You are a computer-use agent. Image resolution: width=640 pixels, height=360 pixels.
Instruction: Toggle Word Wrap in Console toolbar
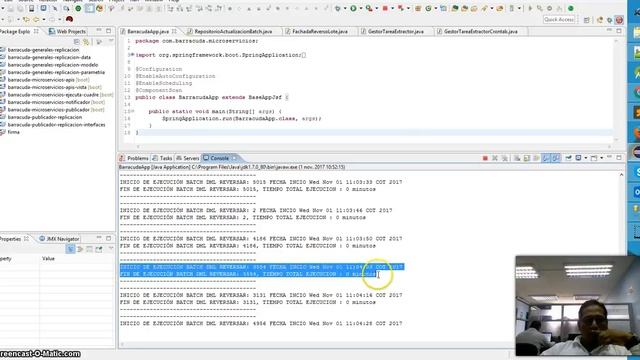(536, 158)
